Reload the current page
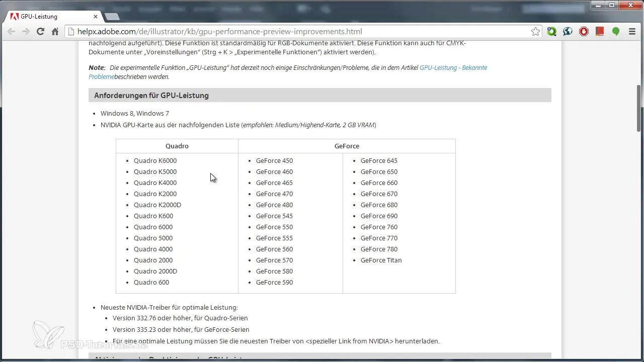644x362 pixels. [40, 32]
